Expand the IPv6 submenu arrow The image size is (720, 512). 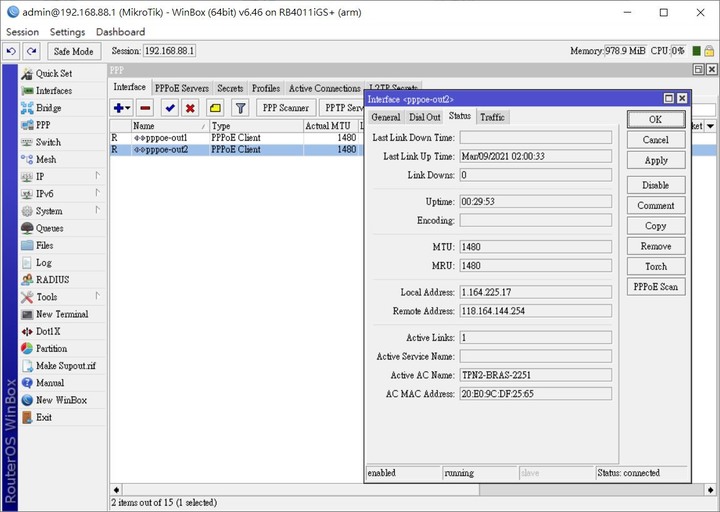pos(97,193)
